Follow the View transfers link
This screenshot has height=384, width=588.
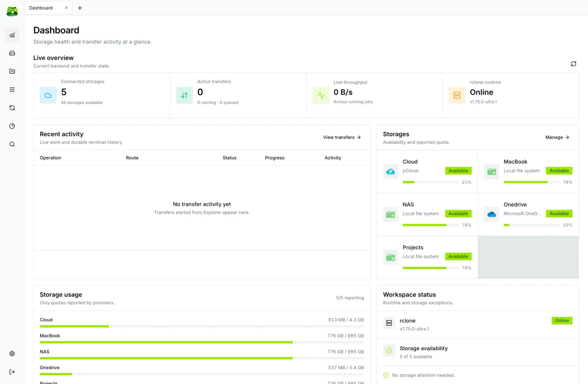tap(342, 137)
